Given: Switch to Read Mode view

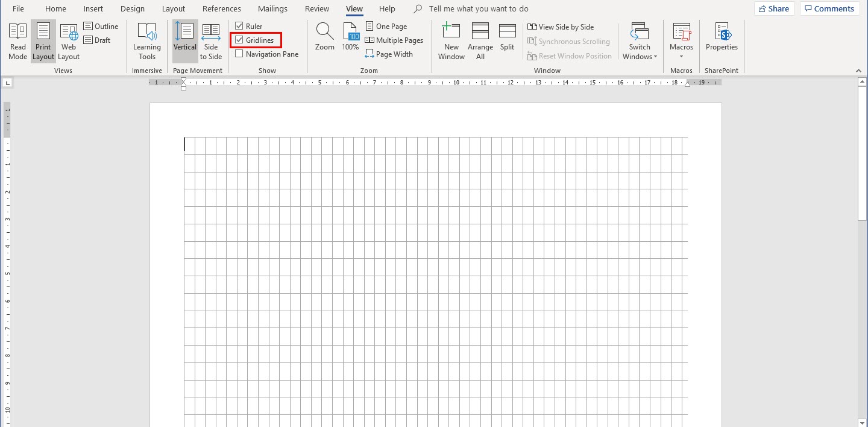Looking at the screenshot, I should pyautogui.click(x=17, y=40).
